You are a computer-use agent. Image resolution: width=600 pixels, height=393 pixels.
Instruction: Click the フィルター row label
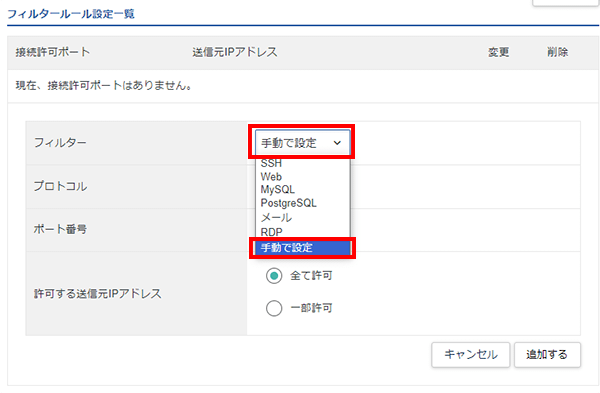click(x=60, y=143)
